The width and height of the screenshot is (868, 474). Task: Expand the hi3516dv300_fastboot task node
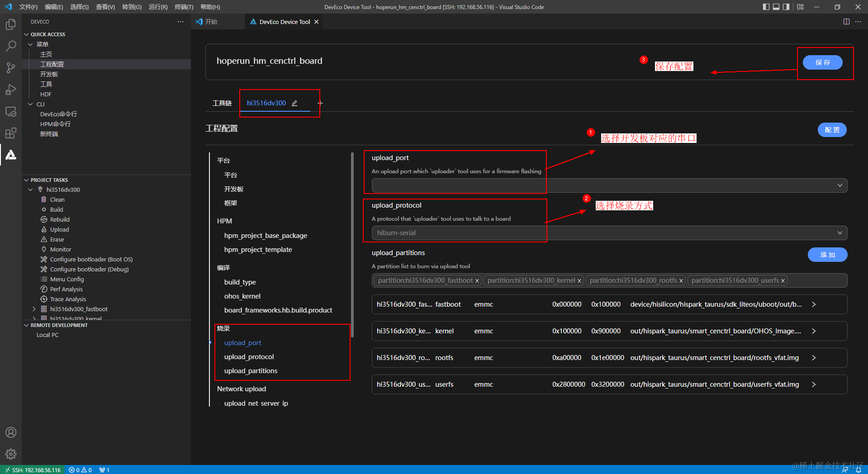point(34,309)
